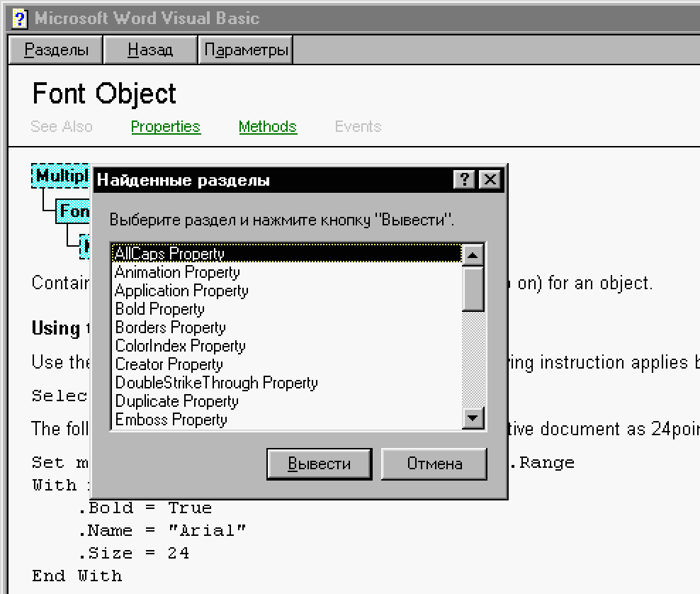700x594 pixels.
Task: Cancel the dialog with Отмена
Action: 434,464
